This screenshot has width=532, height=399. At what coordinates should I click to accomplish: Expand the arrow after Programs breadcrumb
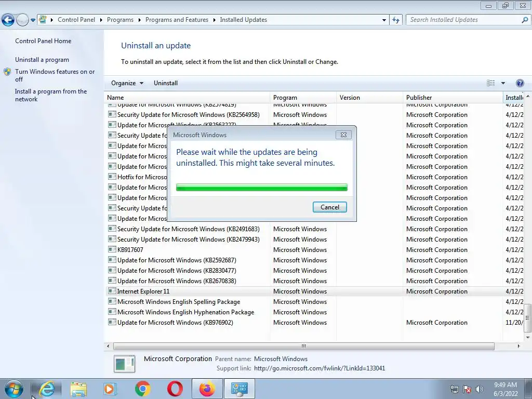click(x=139, y=20)
